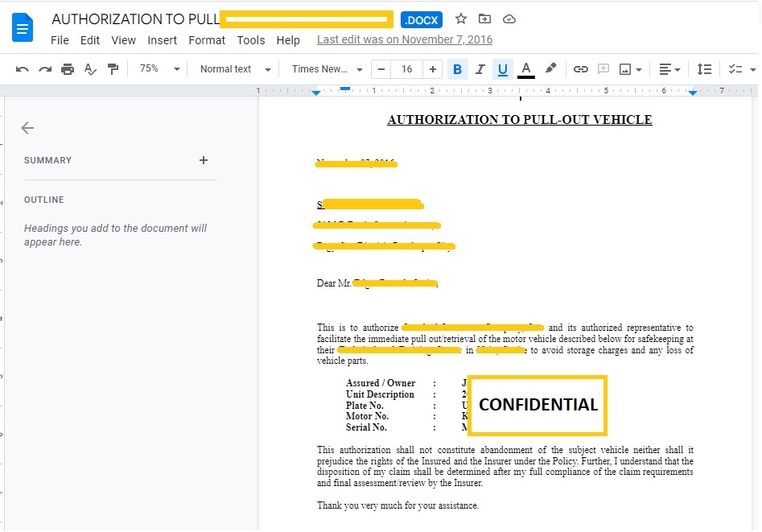Close the document outline panel
This screenshot has width=762, height=532.
pyautogui.click(x=27, y=128)
